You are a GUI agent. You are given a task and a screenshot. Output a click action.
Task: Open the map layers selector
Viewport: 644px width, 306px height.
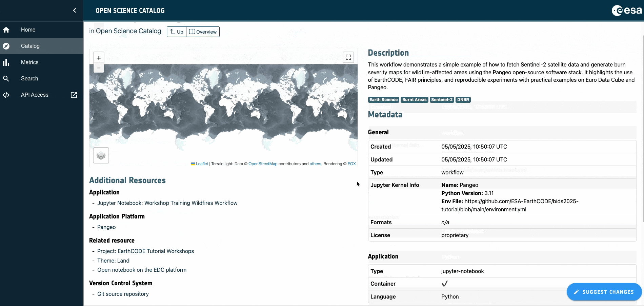click(101, 155)
